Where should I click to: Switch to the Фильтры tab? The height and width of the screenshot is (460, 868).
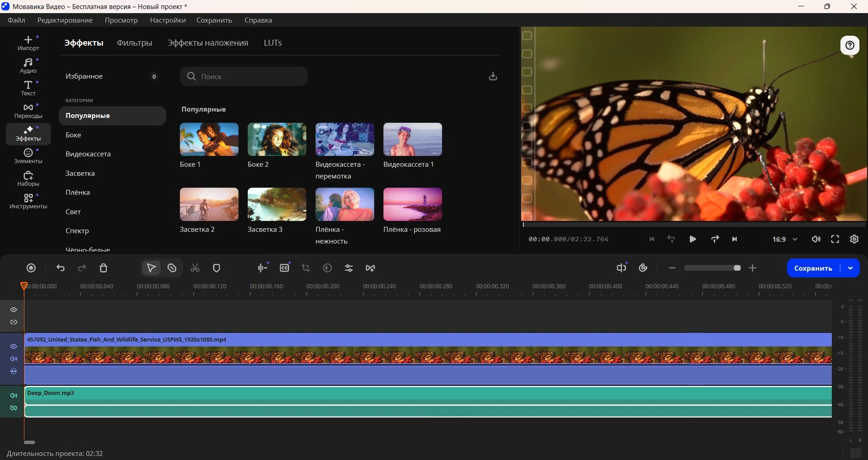[134, 43]
